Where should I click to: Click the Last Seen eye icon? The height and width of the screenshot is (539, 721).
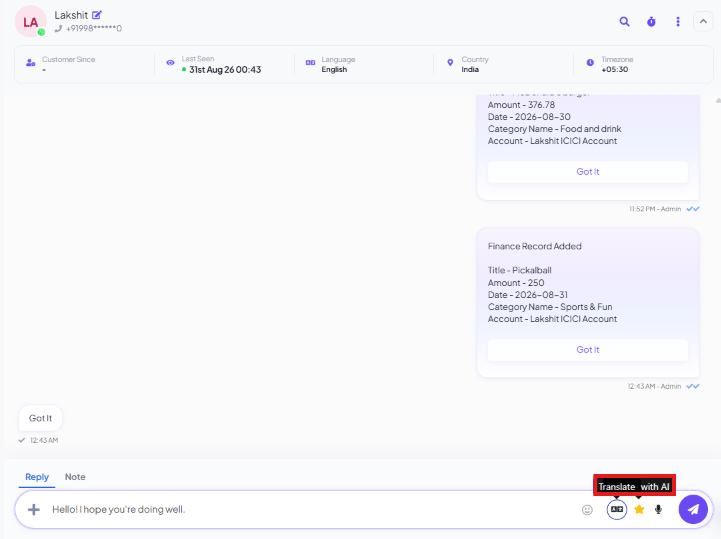point(170,63)
